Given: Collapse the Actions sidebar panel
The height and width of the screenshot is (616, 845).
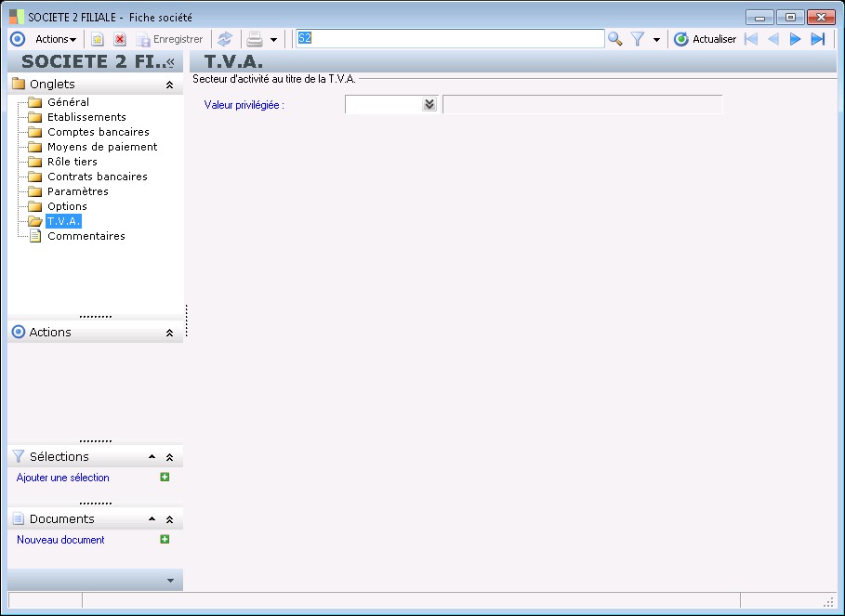Looking at the screenshot, I should point(169,333).
